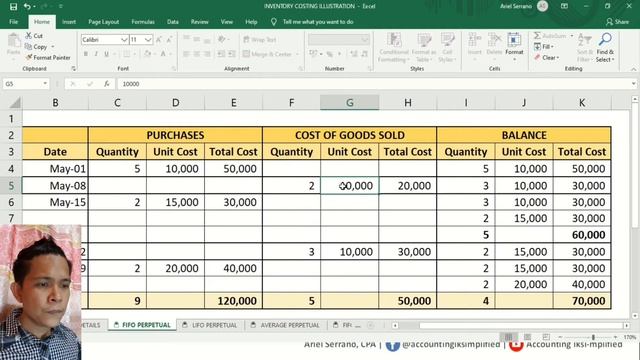The image size is (640, 360).
Task: Open the Number Format combo box
Action: [x=339, y=40]
